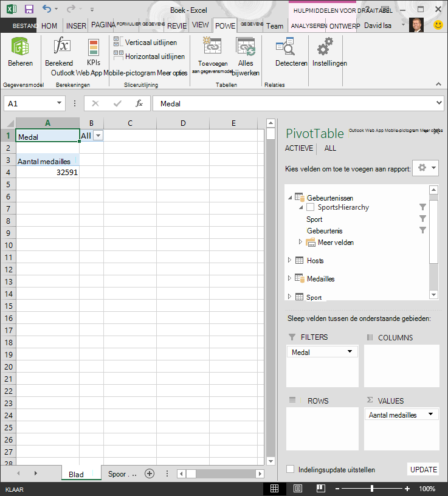Click filter icon next to Gebeurtenis
Screen dimensions: 448x496
422,230
